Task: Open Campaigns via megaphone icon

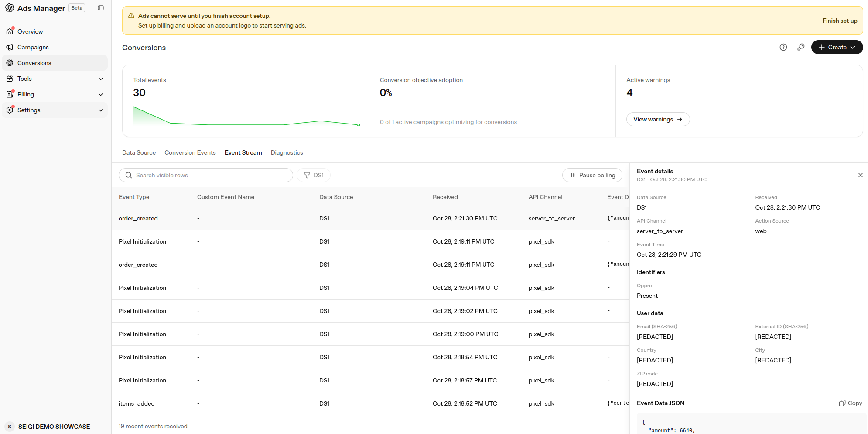Action: point(10,47)
